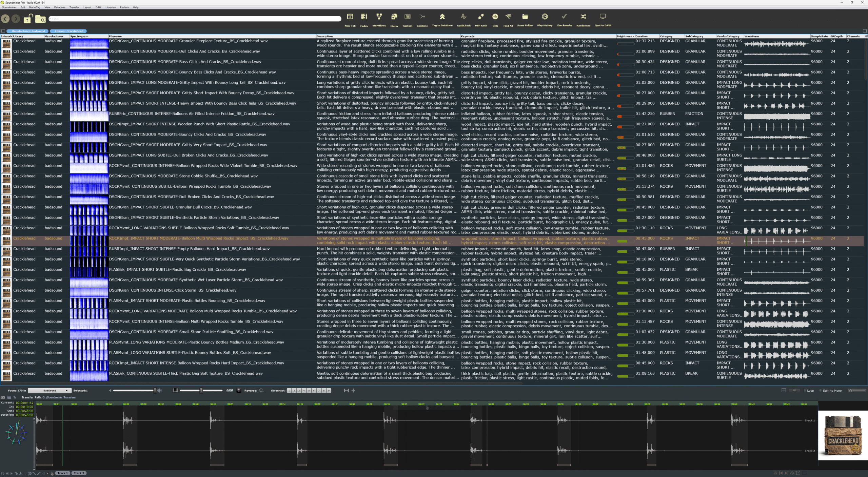
Task: Toggle the Reverse playback option
Action: [x=261, y=391]
